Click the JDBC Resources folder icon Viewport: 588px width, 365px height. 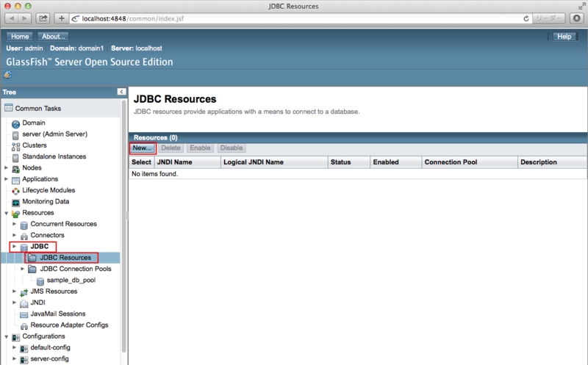click(32, 258)
